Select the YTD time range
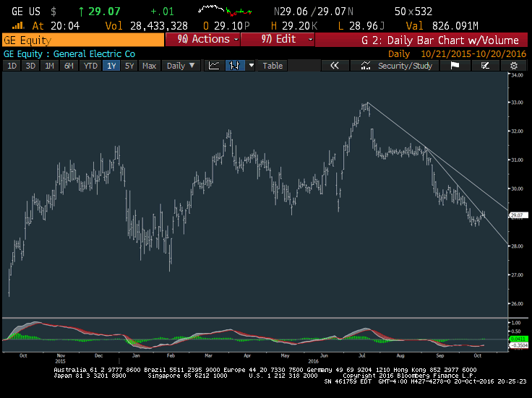 pos(90,66)
